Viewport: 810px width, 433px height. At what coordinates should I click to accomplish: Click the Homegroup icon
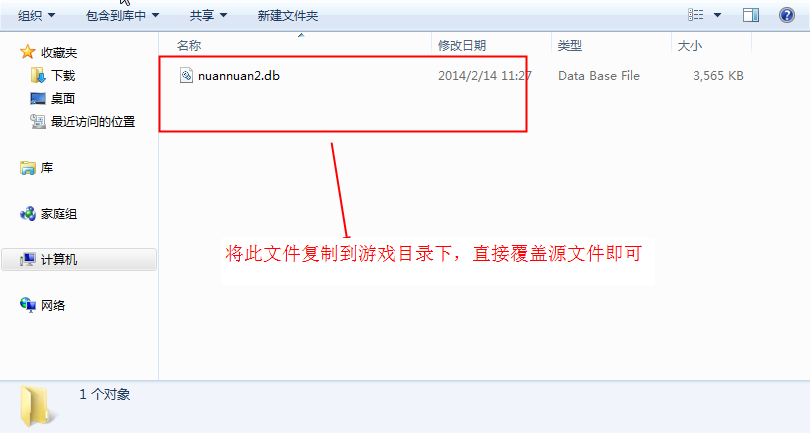click(27, 213)
